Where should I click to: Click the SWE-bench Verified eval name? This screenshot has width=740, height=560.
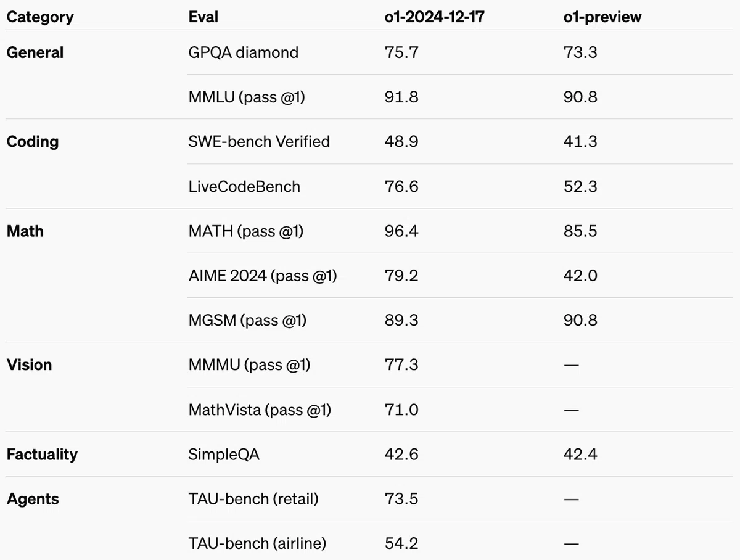click(x=259, y=141)
